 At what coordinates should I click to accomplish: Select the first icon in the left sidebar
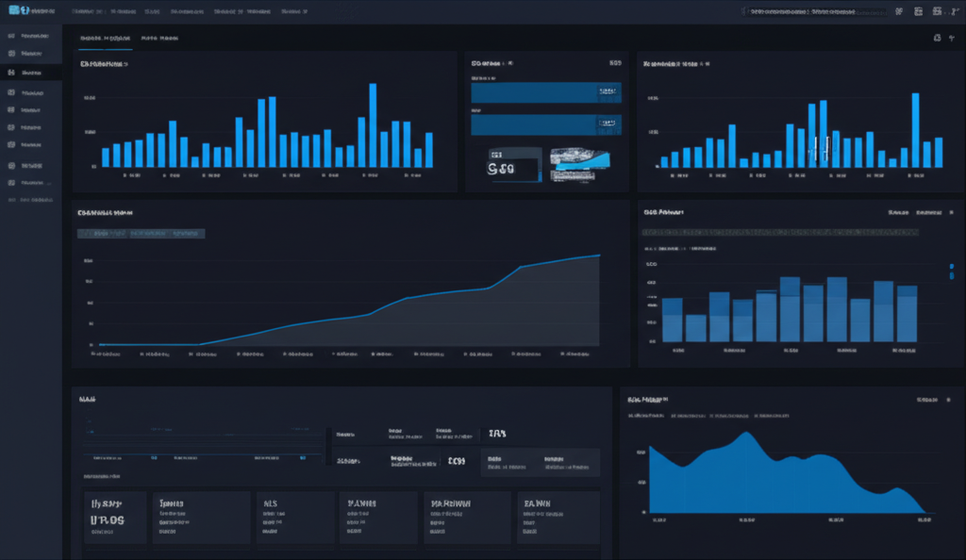point(11,36)
